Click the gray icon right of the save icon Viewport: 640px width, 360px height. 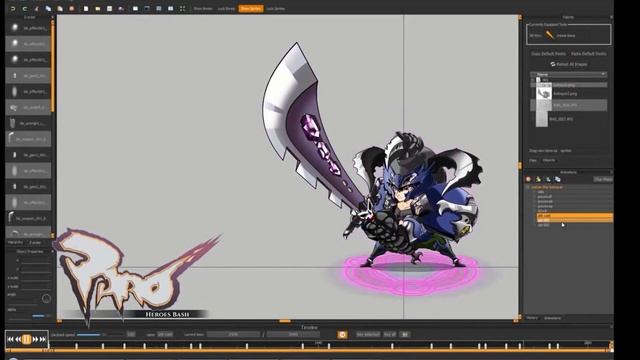coord(121,9)
